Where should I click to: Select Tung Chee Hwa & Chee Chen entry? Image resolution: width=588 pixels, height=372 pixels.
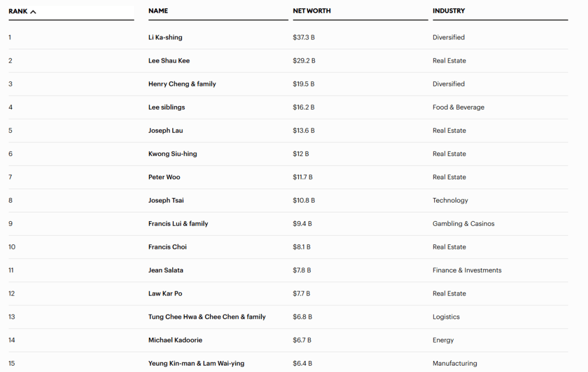click(207, 317)
